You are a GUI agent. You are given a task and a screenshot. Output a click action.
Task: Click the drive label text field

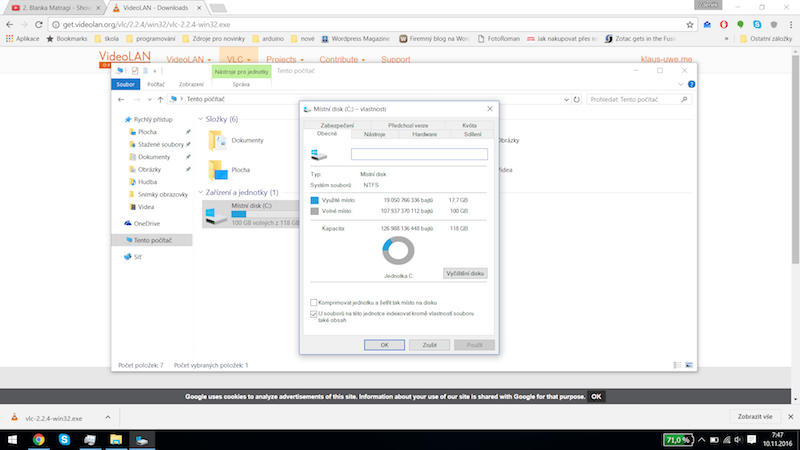tap(418, 154)
